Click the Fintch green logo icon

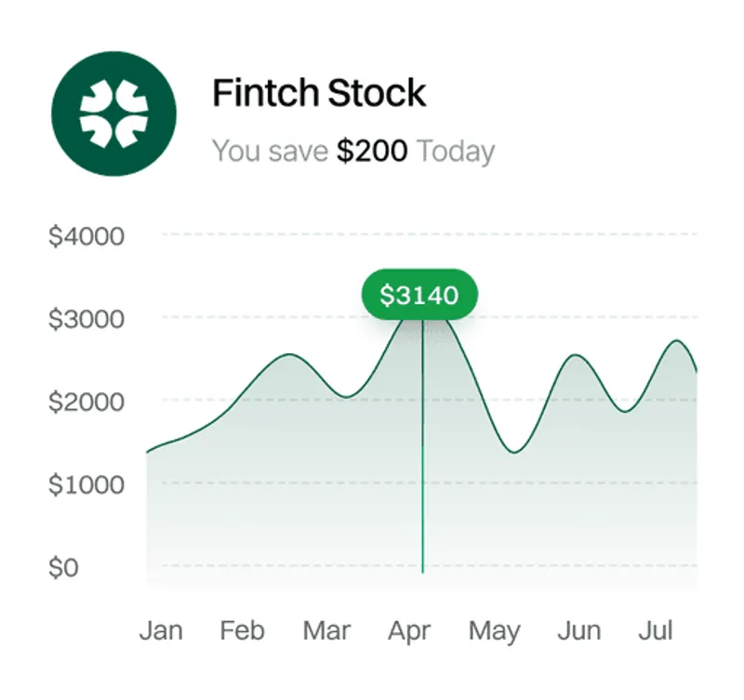pos(114,112)
